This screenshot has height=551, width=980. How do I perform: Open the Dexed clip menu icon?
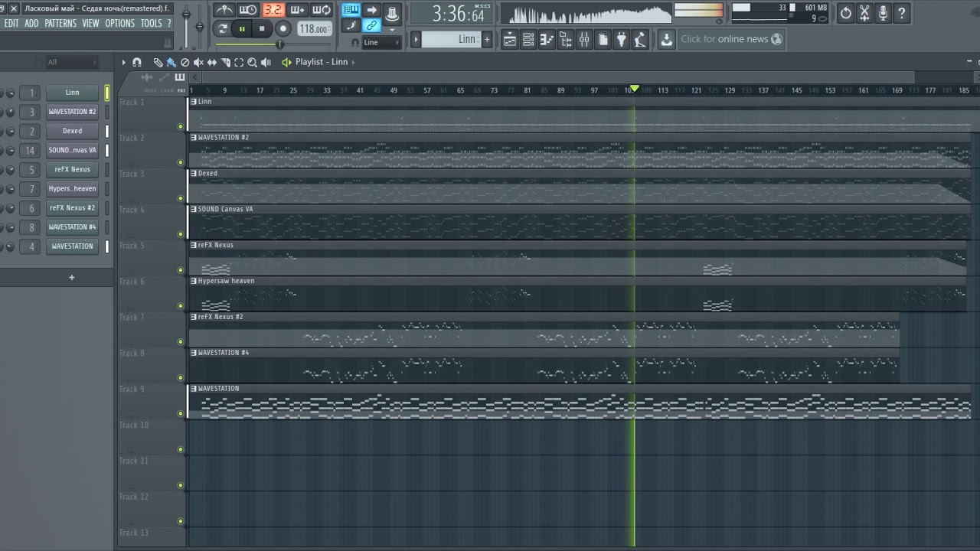pos(194,174)
